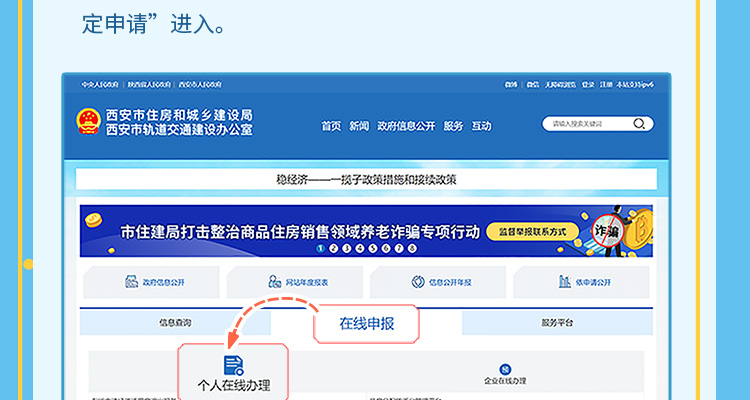Open the 政府信息公开 card text
This screenshot has height=400, width=750.
pyautogui.click(x=163, y=283)
